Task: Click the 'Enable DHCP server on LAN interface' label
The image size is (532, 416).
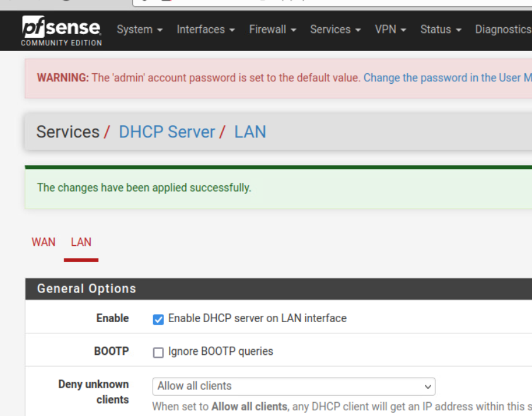Action: [257, 318]
